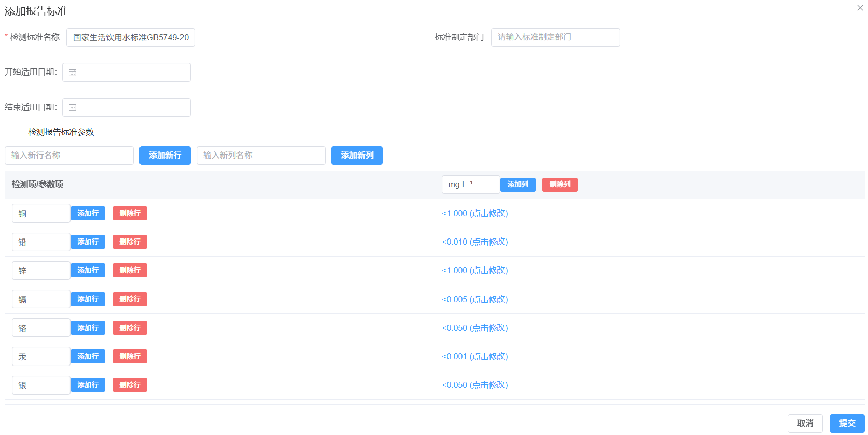Viewport: 868px width, 435px height.
Task: Submit the form with 提交
Action: (x=847, y=424)
